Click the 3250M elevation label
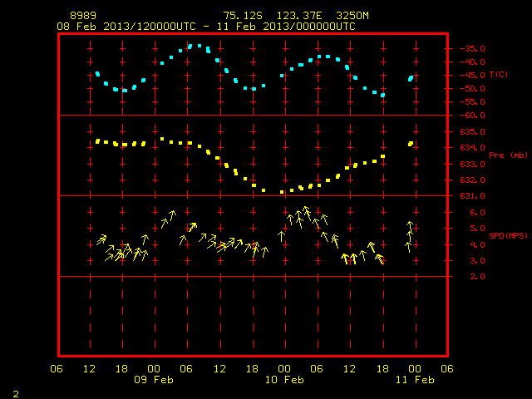The image size is (532, 399). pos(352,16)
